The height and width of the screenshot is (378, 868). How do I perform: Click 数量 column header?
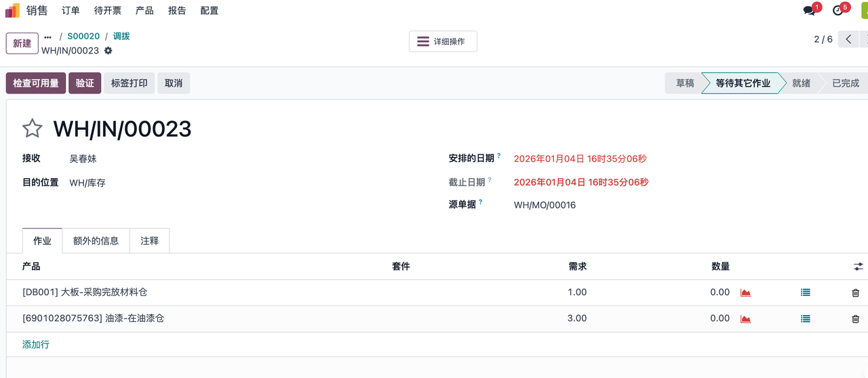point(721,267)
